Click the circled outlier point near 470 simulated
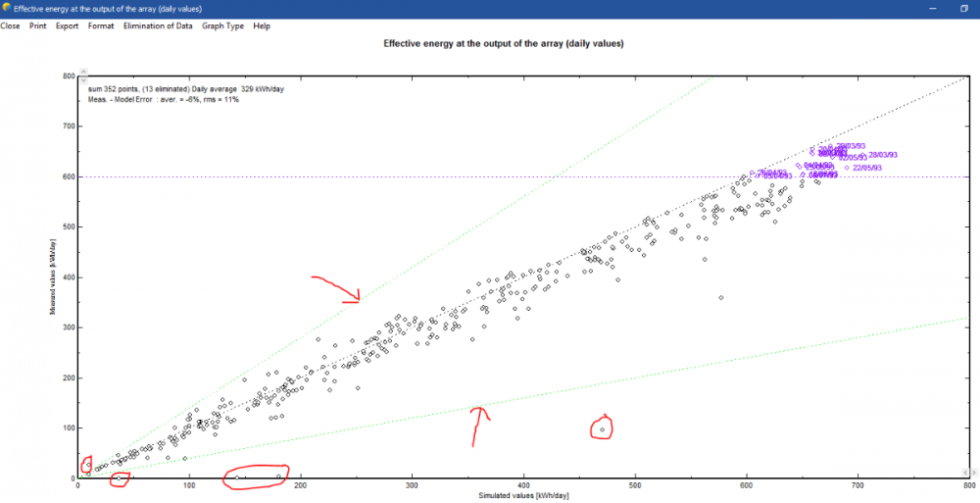The height and width of the screenshot is (503, 980). pos(602,429)
